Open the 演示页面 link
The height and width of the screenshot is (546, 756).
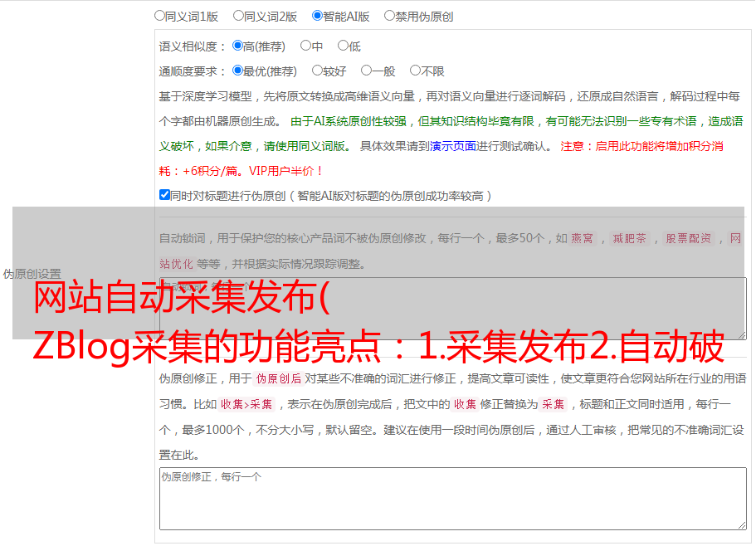pyautogui.click(x=453, y=146)
